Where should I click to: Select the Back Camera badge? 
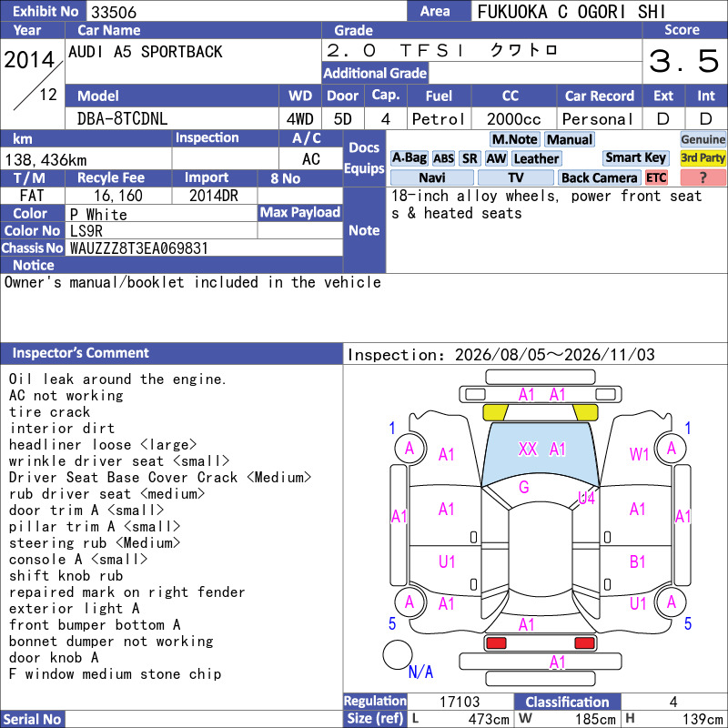click(600, 177)
